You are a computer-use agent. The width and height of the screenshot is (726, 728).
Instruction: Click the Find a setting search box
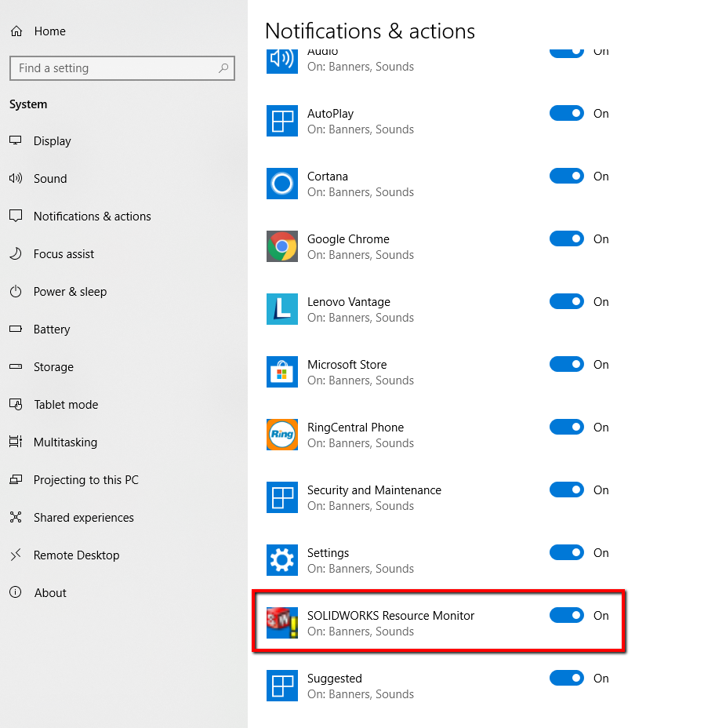122,68
